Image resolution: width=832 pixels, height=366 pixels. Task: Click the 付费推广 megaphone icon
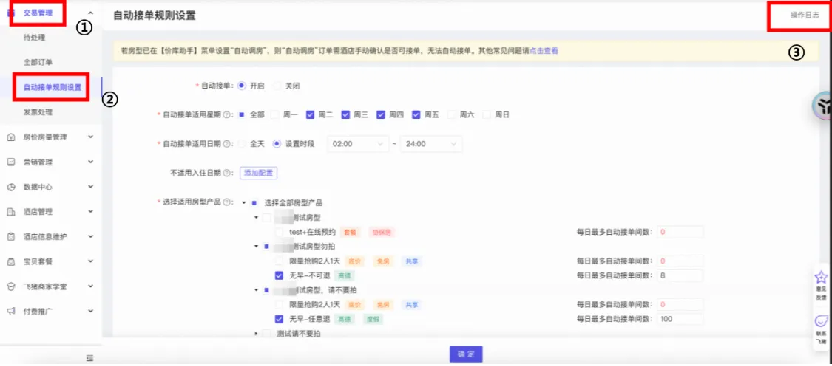pyautogui.click(x=11, y=311)
